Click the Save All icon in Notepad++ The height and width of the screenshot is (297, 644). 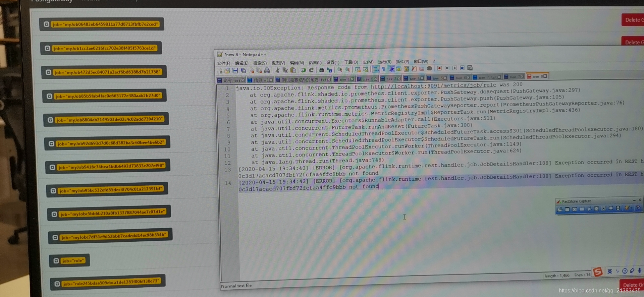(243, 71)
